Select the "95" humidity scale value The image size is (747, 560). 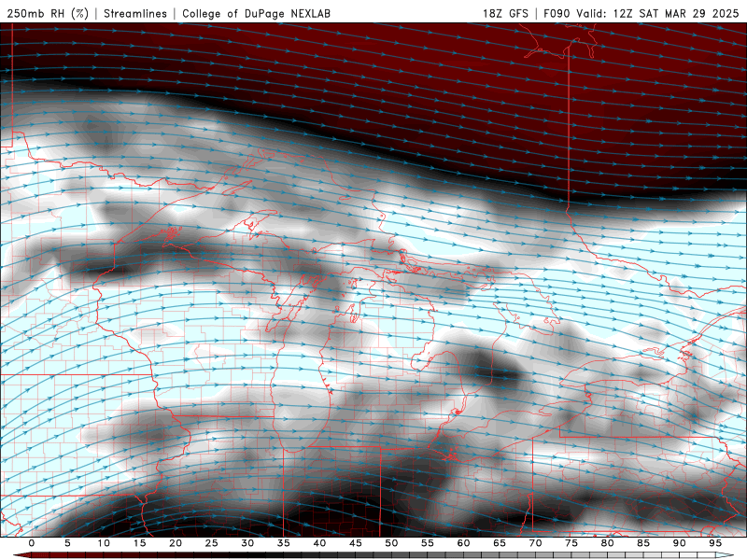715,543
